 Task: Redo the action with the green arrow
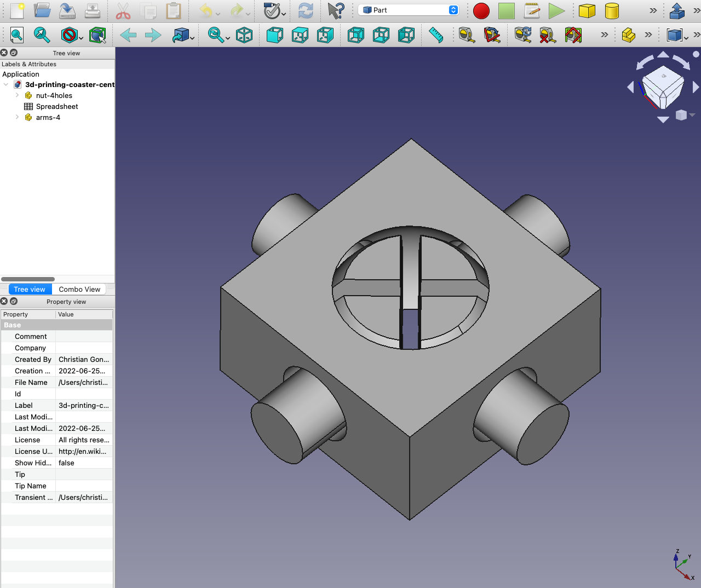pyautogui.click(x=237, y=10)
